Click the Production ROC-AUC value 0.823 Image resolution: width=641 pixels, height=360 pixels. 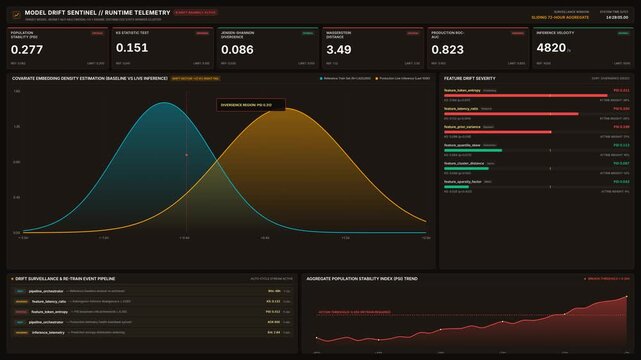pos(447,50)
